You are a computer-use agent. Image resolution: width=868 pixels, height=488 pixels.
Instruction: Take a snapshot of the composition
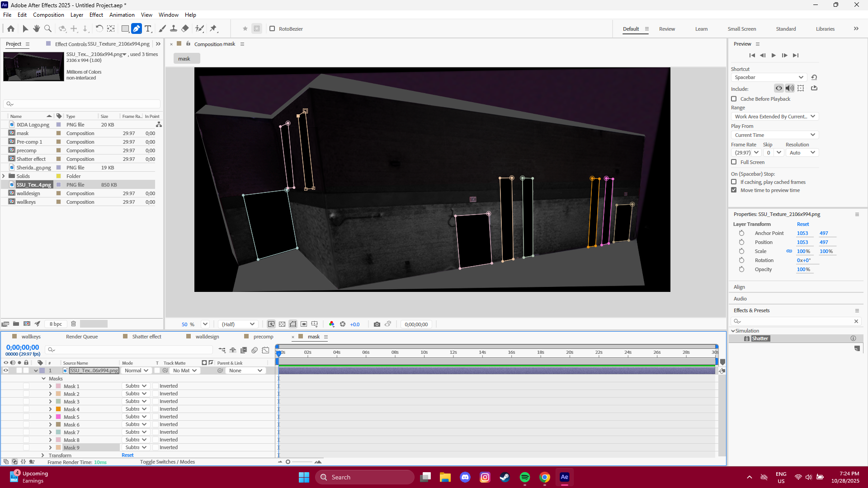(377, 324)
